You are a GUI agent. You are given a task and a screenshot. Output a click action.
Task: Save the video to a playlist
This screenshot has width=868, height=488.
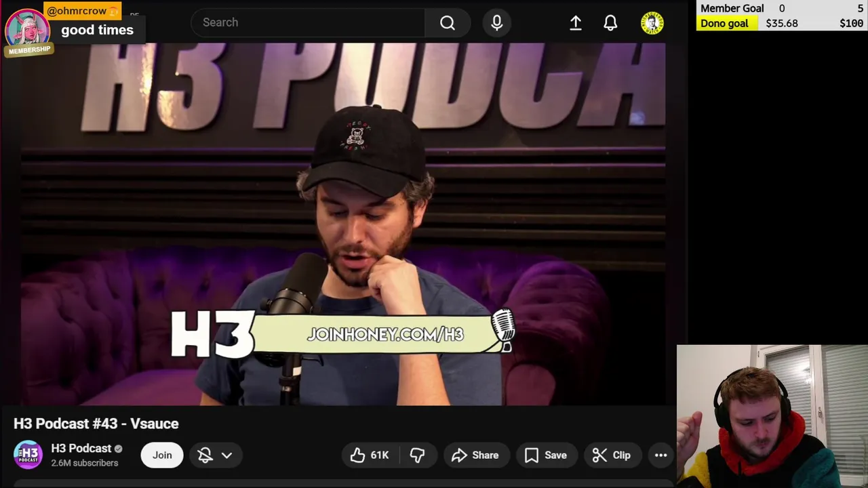(x=546, y=455)
